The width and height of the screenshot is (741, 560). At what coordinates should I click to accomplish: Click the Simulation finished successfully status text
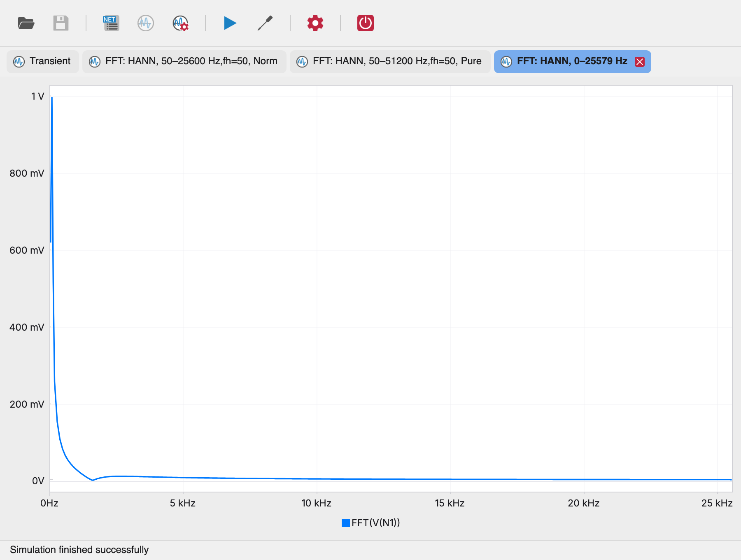click(x=79, y=550)
